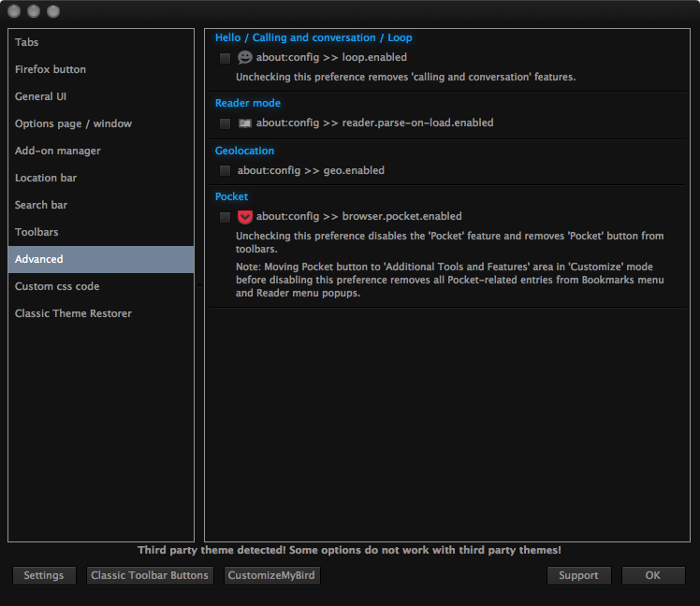
Task: Toggle the reader.parse-on-load.enabled checkbox
Action: 225,123
